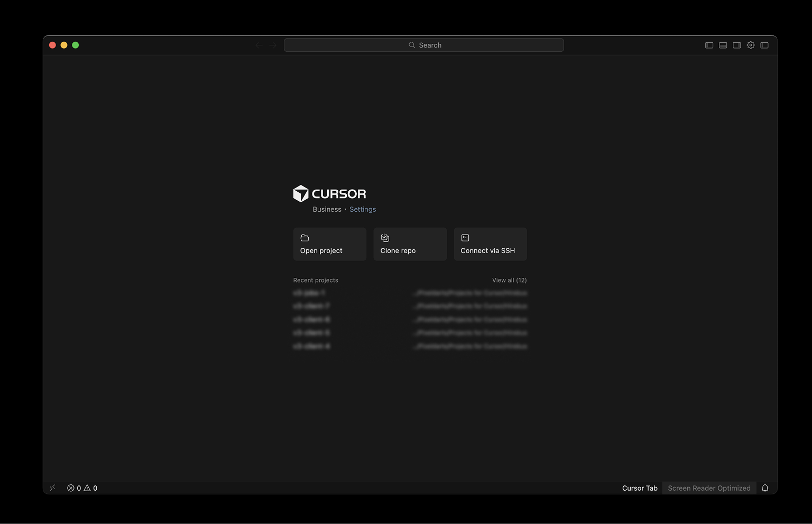
Task: Select Clone repo
Action: tap(410, 244)
